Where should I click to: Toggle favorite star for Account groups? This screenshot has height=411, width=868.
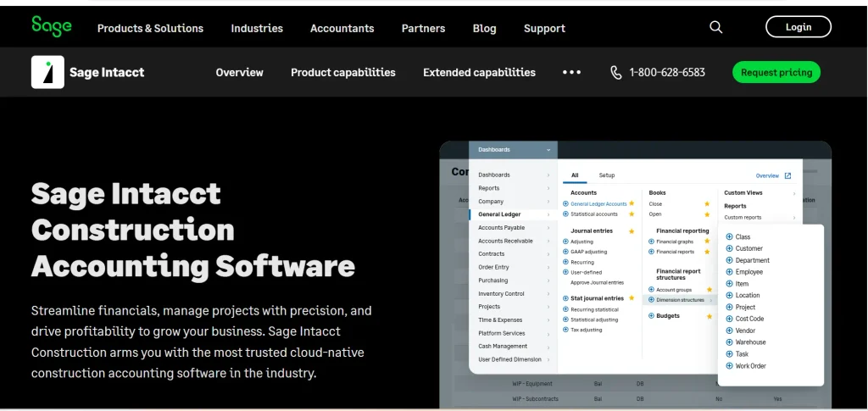(709, 289)
